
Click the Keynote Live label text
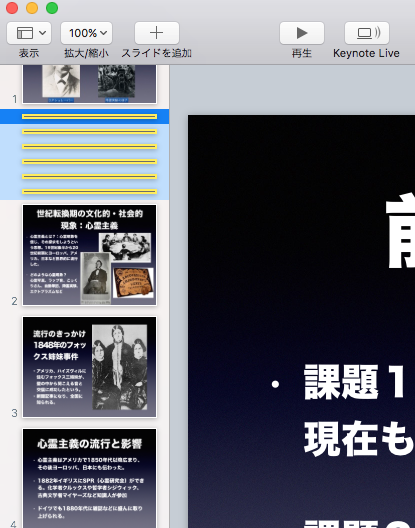click(366, 53)
